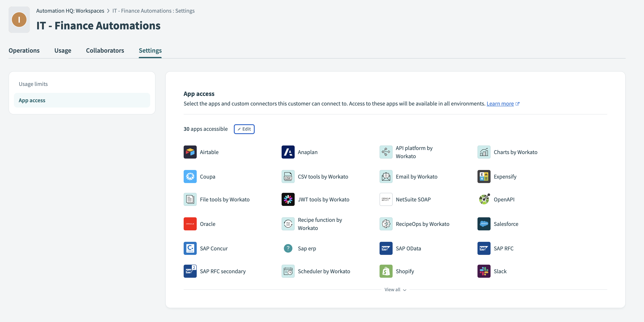Click the OpenAPI icon

coord(484,199)
